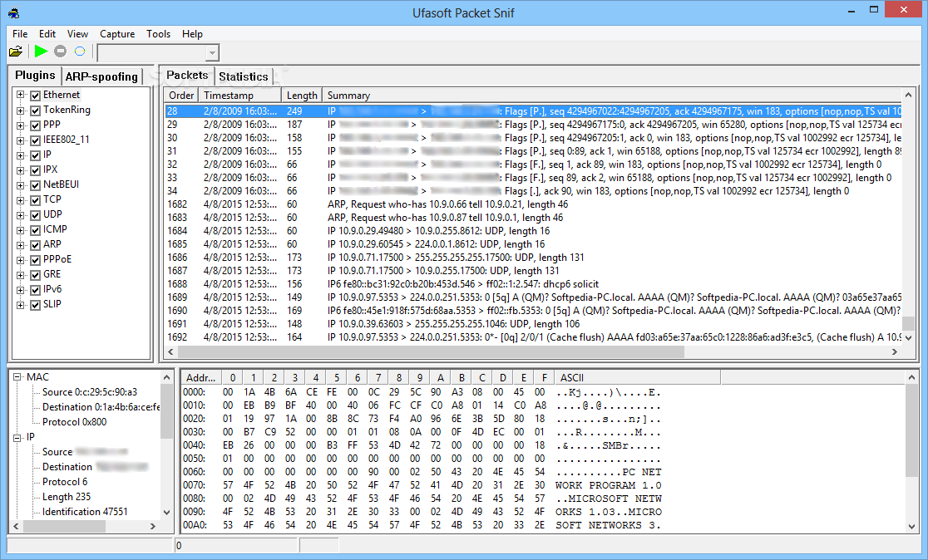Viewport: 928px width, 560px height.
Task: Click the packet list vertical scrollbar thumb
Action: point(909,323)
